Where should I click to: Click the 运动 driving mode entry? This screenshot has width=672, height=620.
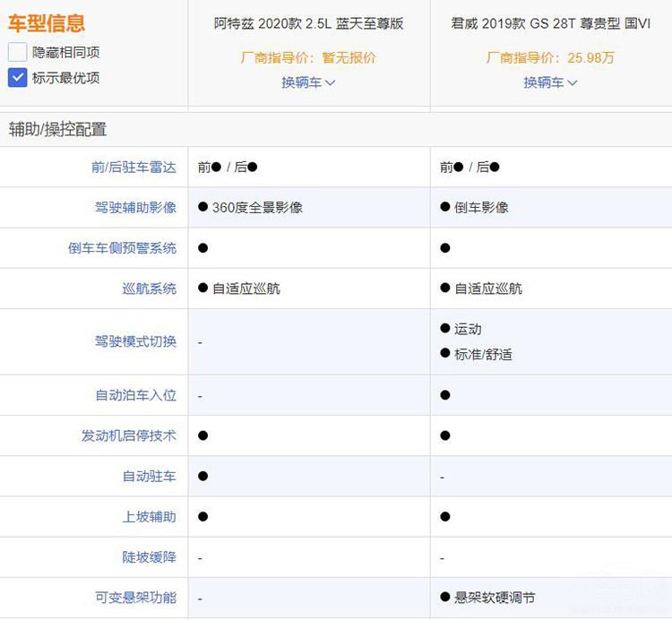(461, 329)
